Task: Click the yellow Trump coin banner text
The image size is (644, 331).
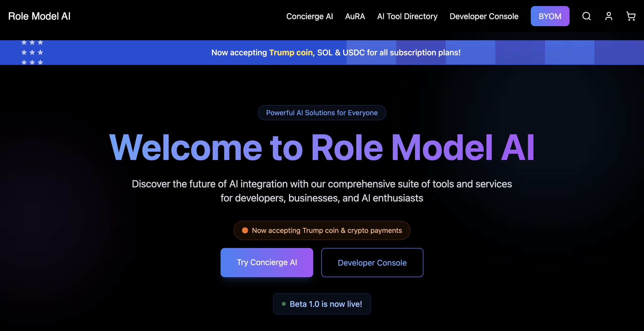Action: (x=291, y=53)
